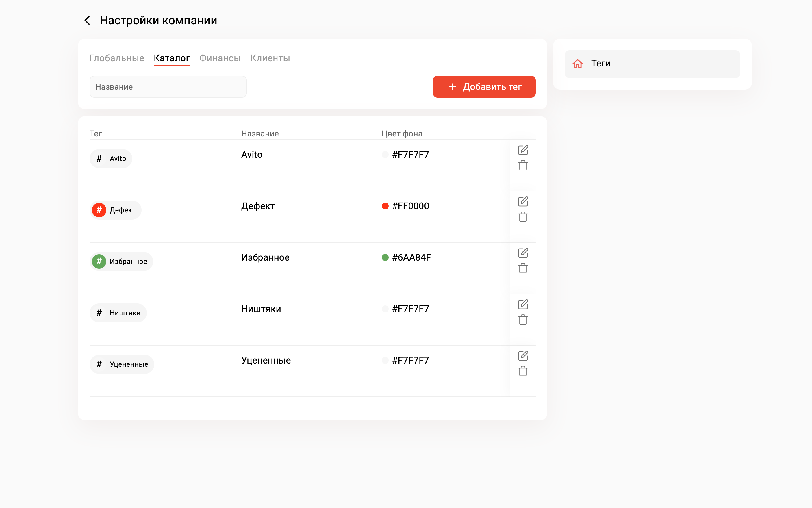Focus the Название search field
This screenshot has width=812, height=508.
(x=168, y=87)
